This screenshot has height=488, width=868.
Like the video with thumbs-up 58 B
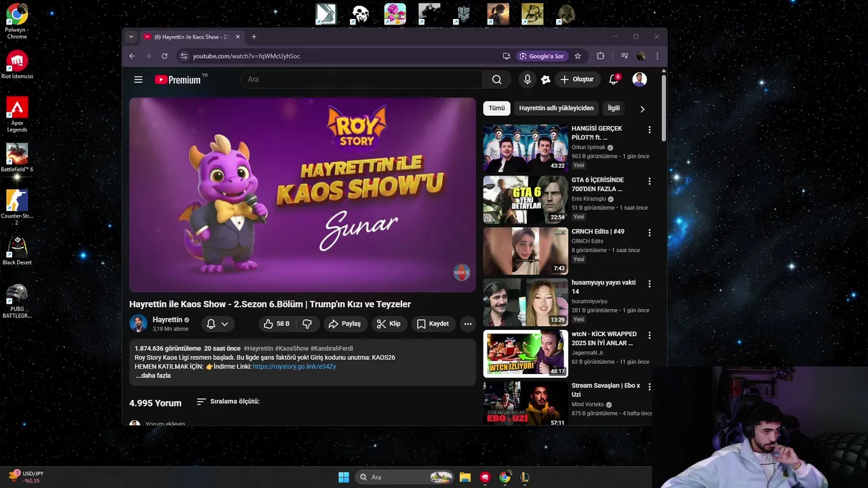click(x=277, y=324)
